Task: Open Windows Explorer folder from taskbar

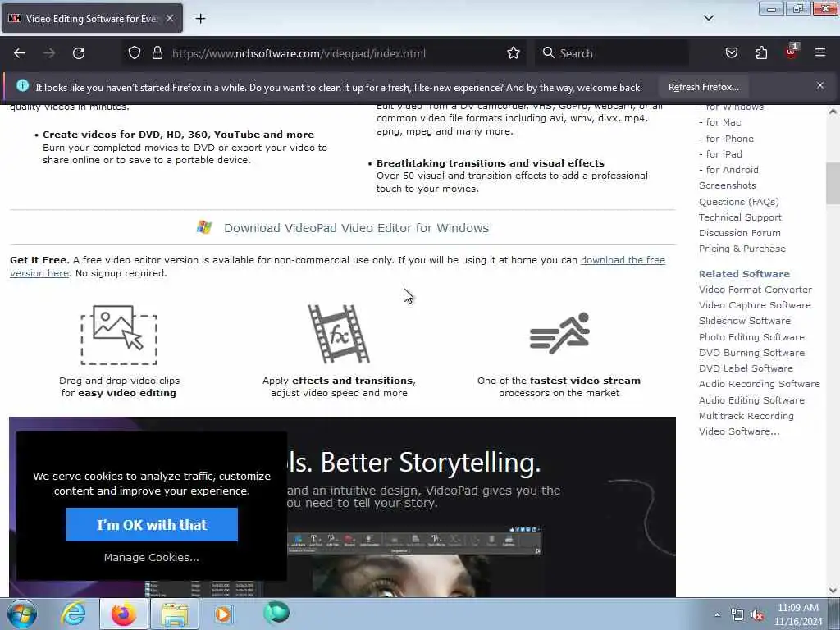Action: tap(175, 614)
